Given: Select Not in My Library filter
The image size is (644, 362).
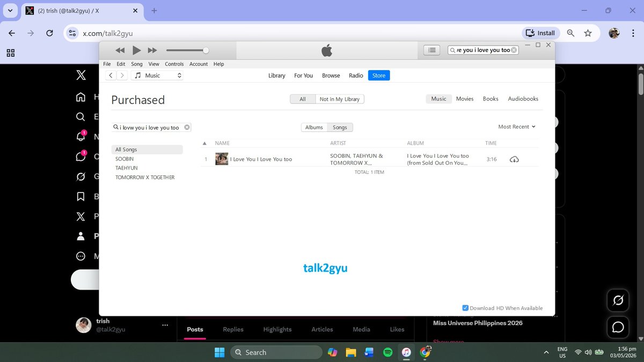Looking at the screenshot, I should coord(340,99).
